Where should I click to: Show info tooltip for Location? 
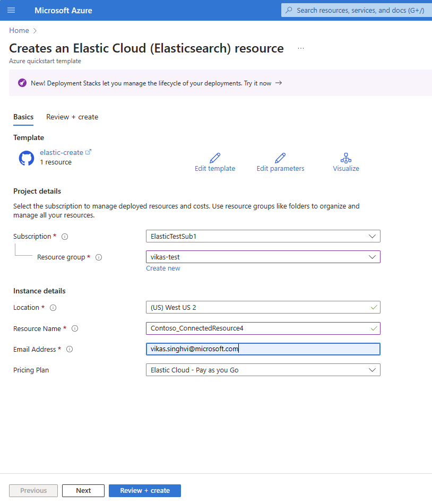[x=53, y=308]
